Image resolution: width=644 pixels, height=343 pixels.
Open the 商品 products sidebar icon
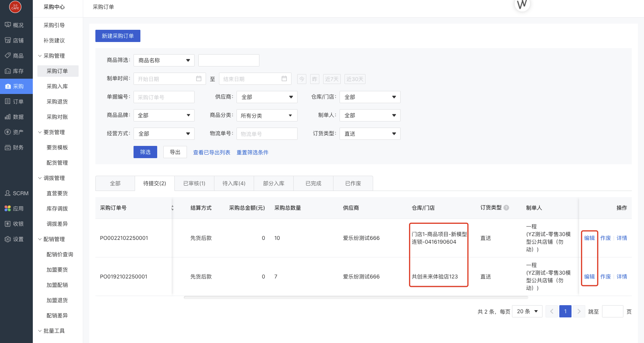point(8,55)
